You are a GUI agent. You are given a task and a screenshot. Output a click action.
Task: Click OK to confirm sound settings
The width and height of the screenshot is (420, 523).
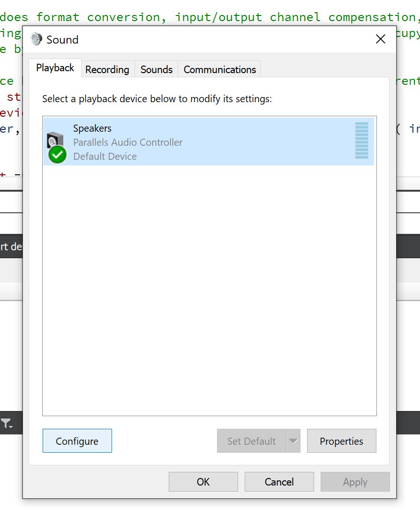[x=203, y=482]
